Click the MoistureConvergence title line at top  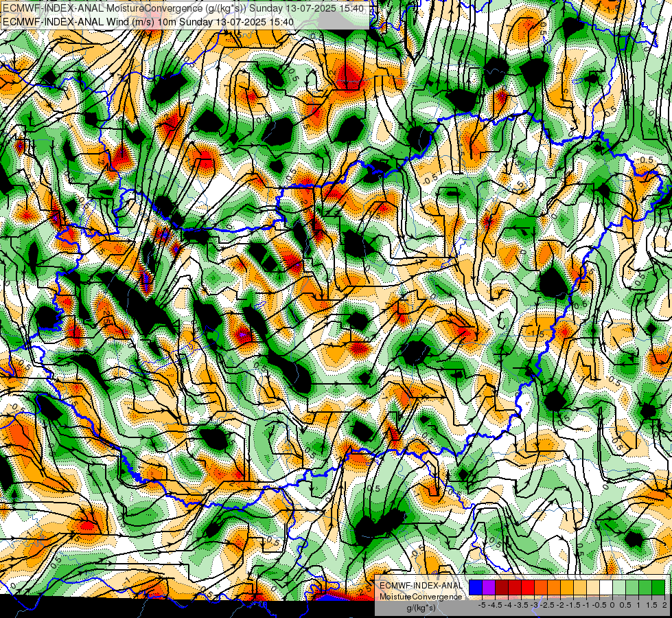pos(183,8)
